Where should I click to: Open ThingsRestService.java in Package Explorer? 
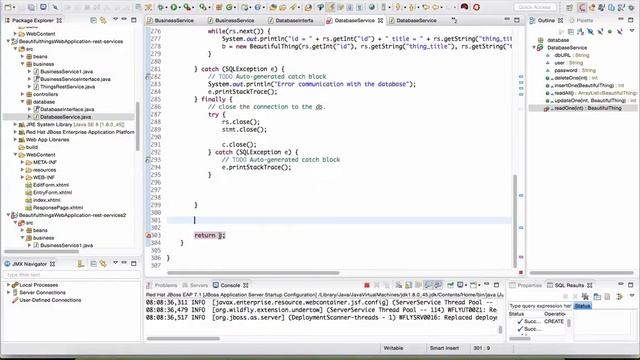67,87
